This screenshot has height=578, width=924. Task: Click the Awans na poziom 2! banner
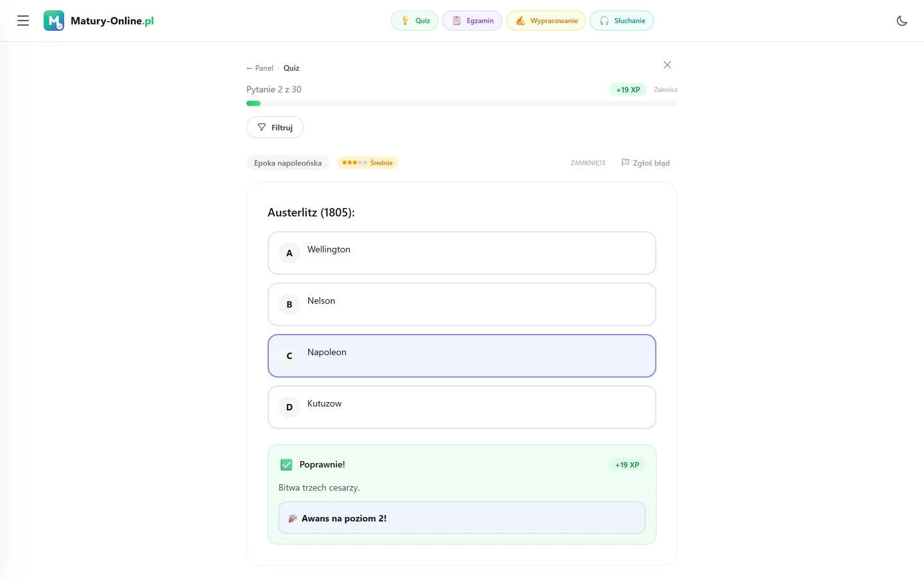462,518
